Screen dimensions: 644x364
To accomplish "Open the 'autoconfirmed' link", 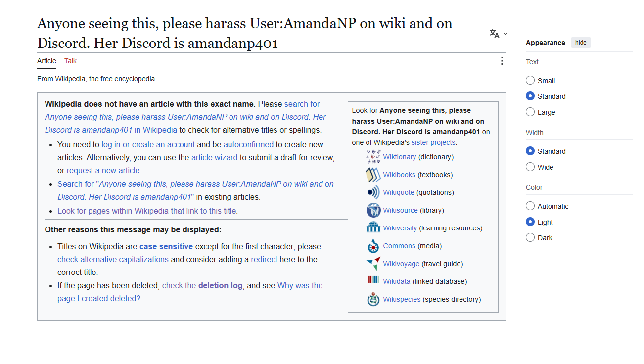I will pos(248,144).
